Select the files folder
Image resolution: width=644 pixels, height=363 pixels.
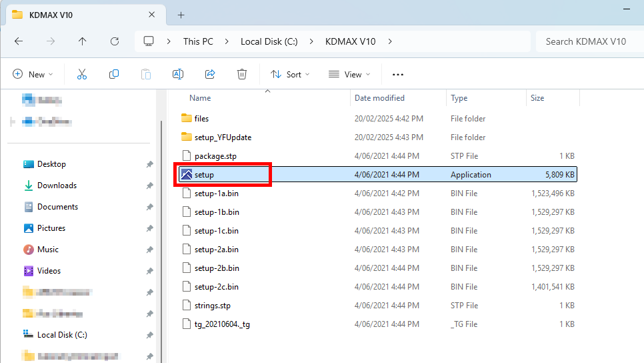[x=378, y=118]
